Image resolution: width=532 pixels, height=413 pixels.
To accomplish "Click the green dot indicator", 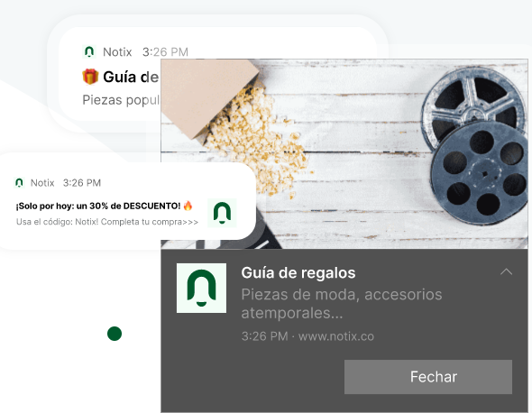I will click(x=115, y=334).
